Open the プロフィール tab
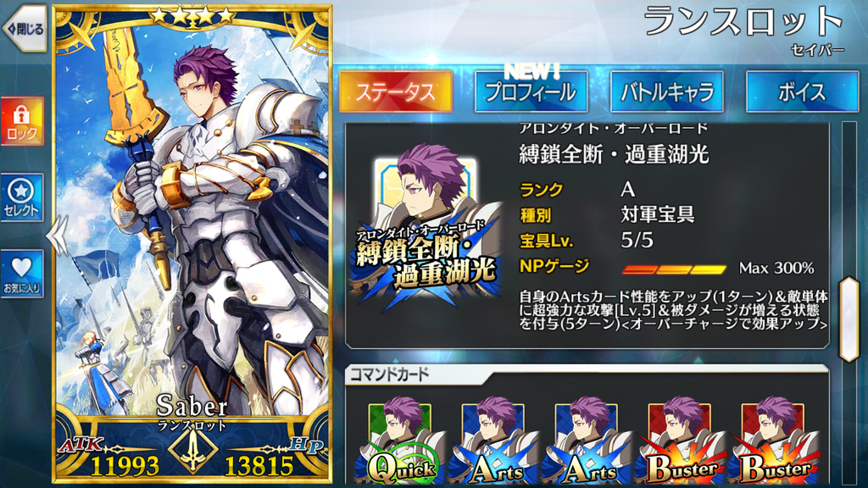This screenshot has width=868, height=488. coord(531,91)
